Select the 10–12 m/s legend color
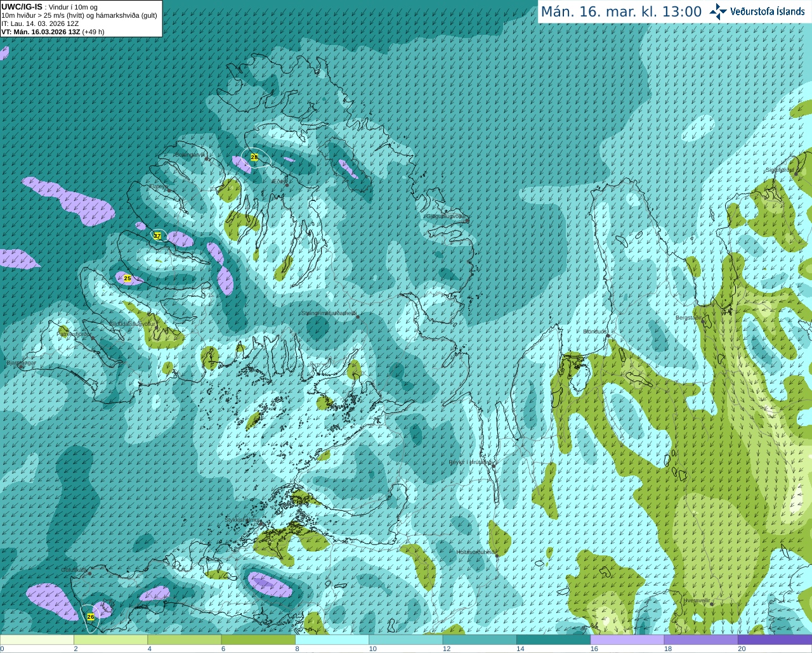Viewport: 812px width, 653px height. tap(406, 640)
